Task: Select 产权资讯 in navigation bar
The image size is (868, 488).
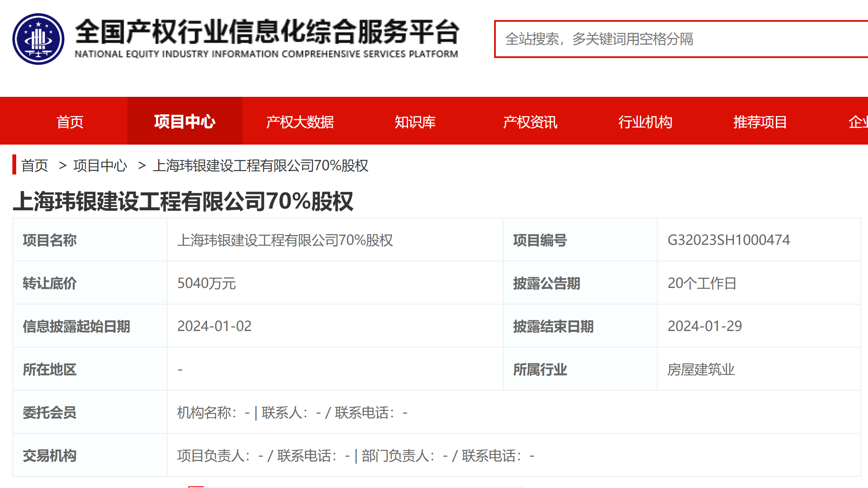Action: pos(530,122)
